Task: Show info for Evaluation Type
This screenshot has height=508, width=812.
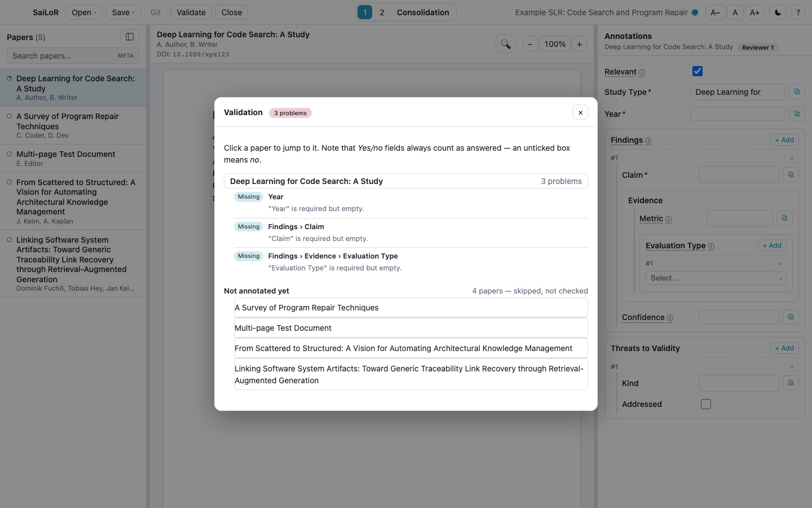Action: click(711, 246)
